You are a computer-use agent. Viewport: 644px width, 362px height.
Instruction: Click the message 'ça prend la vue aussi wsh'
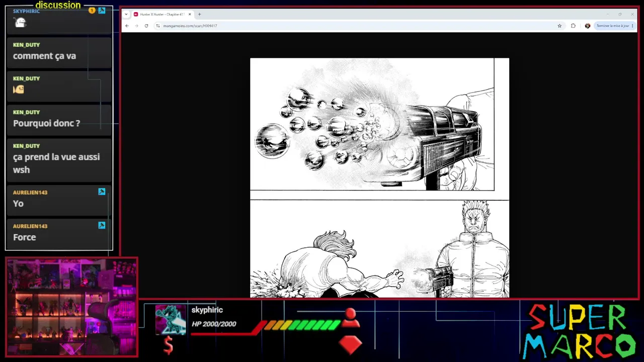pyautogui.click(x=56, y=163)
